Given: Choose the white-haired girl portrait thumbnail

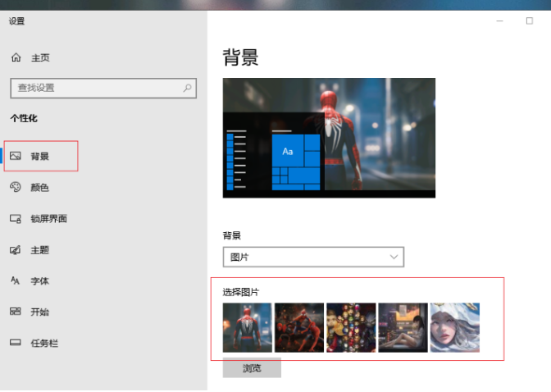Looking at the screenshot, I should click(x=455, y=327).
